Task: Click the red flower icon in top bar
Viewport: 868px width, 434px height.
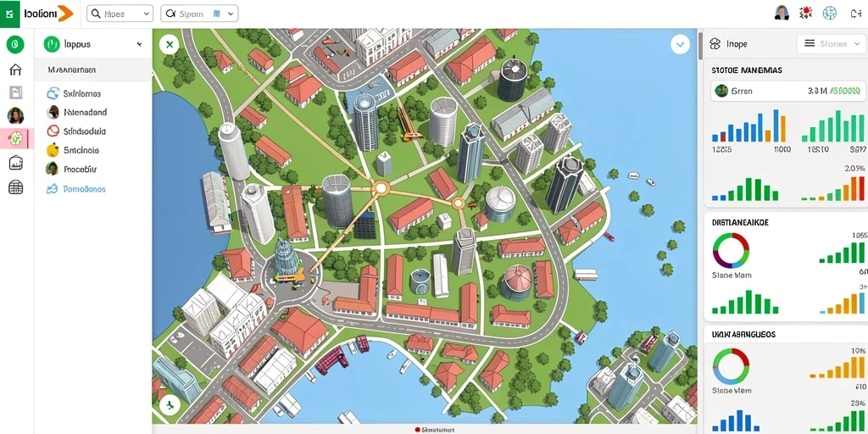Action: pos(805,14)
